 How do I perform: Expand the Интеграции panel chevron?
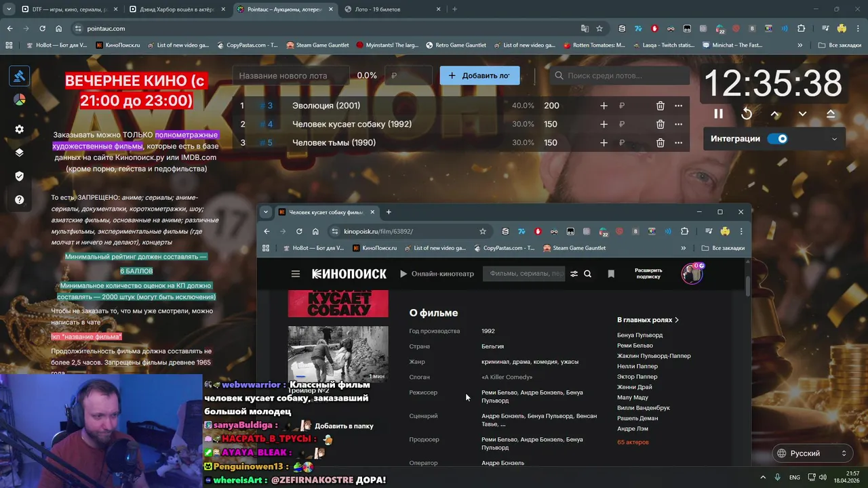pos(834,139)
